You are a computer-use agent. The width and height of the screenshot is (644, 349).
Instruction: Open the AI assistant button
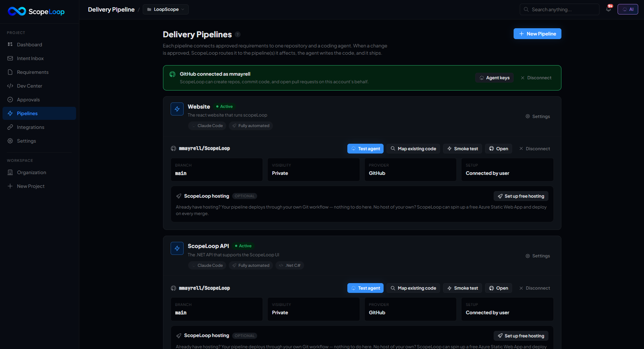tap(628, 9)
